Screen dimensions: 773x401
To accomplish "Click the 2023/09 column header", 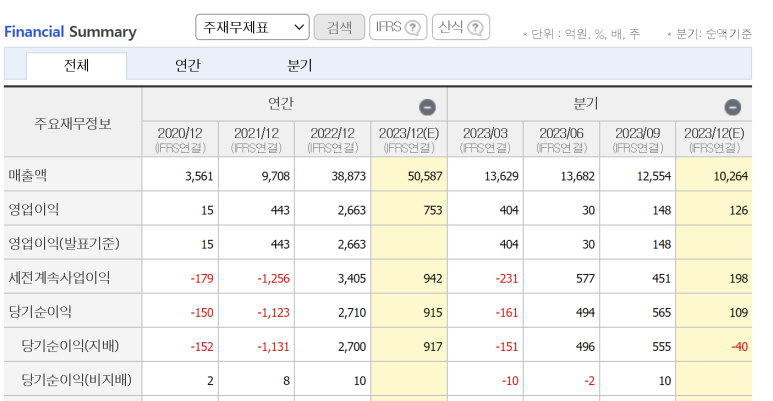I will (638, 140).
